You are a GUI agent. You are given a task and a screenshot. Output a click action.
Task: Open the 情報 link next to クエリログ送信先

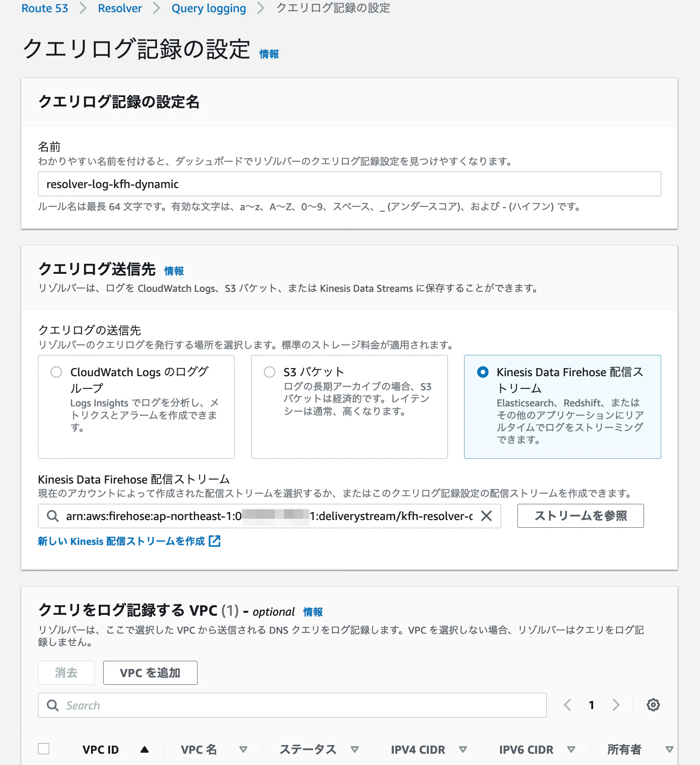pos(174,271)
